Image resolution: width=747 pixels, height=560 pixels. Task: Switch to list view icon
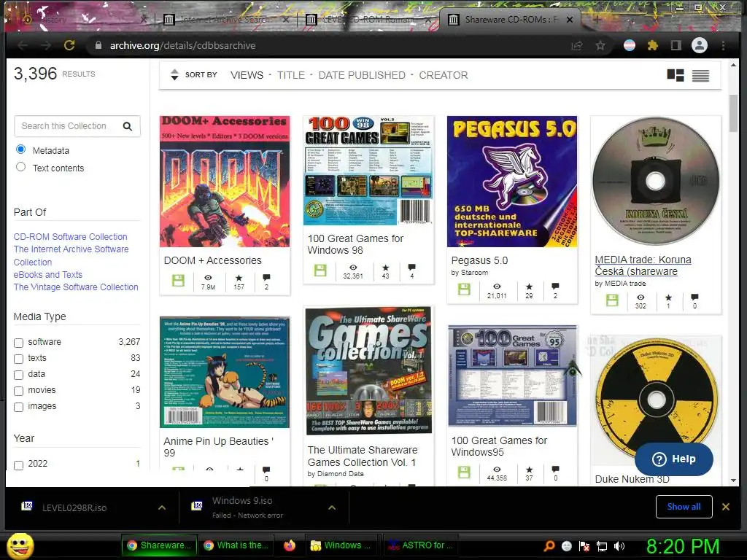700,75
